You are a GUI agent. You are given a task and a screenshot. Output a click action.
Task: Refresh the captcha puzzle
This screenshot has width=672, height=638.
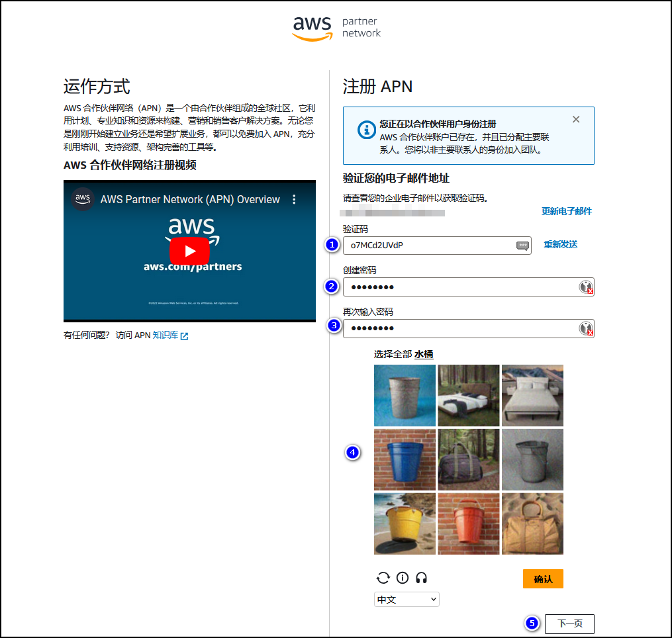(383, 578)
